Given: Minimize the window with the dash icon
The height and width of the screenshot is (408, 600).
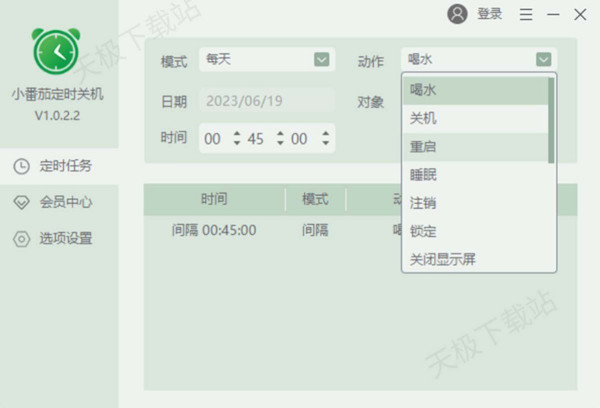Looking at the screenshot, I should click(553, 14).
